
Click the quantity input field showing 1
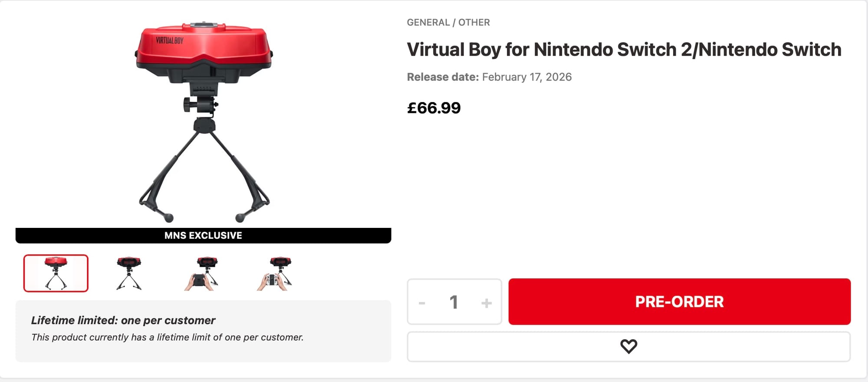(454, 302)
